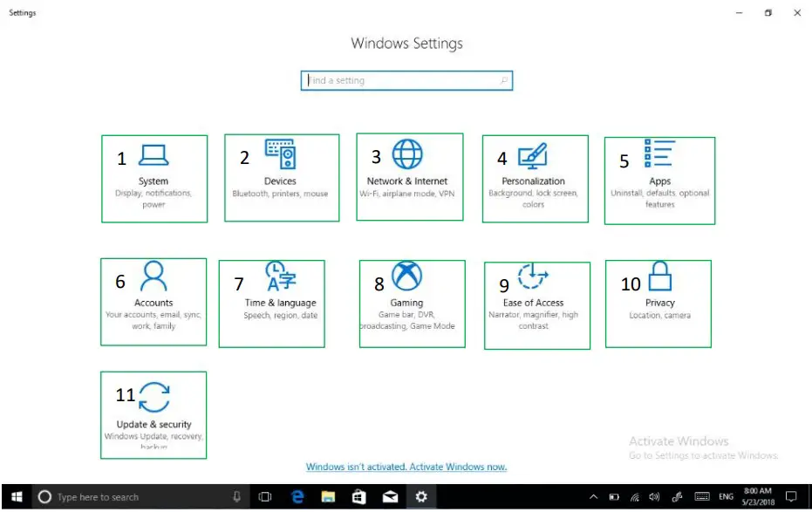Expand hidden system tray icons
The width and height of the screenshot is (812, 512).
(x=592, y=496)
